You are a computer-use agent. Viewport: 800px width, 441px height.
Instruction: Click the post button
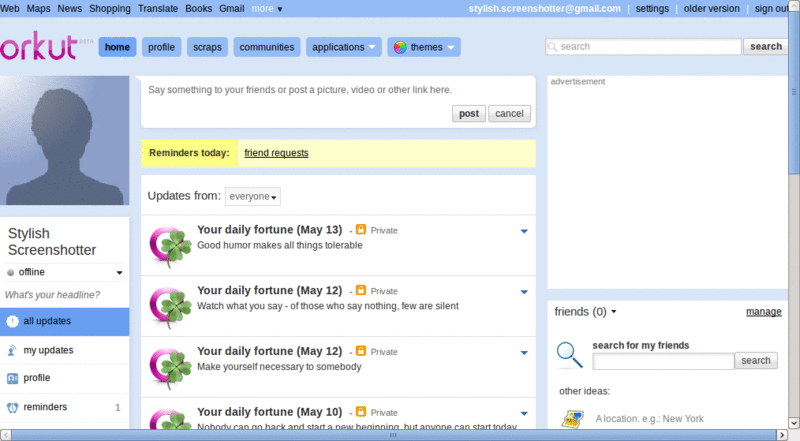click(x=469, y=113)
